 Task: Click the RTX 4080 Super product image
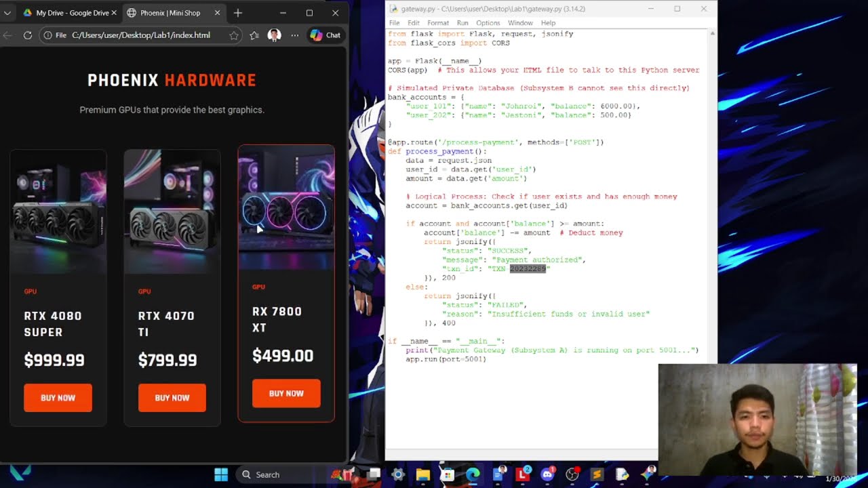pyautogui.click(x=58, y=211)
